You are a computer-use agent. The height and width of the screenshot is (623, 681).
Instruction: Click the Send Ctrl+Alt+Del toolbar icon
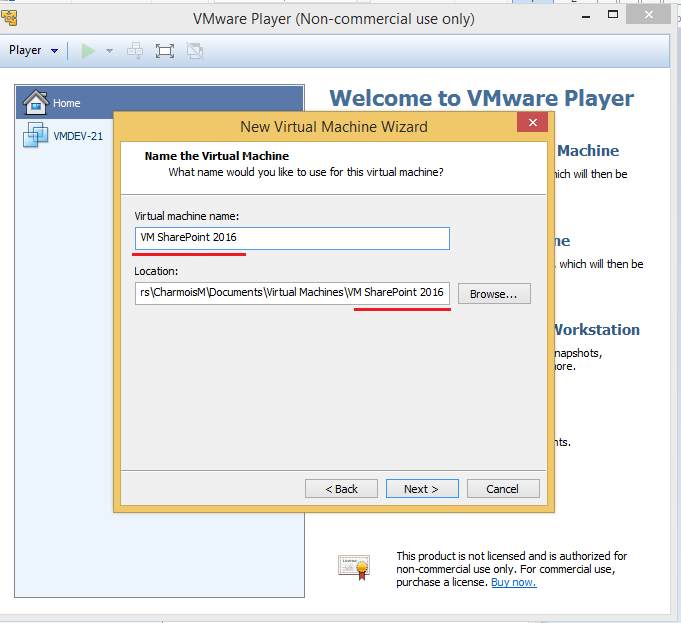point(135,51)
